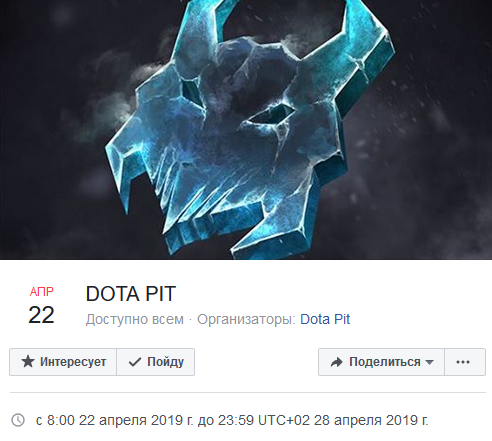
Task: Open the ice skull cover image
Action: click(x=246, y=130)
